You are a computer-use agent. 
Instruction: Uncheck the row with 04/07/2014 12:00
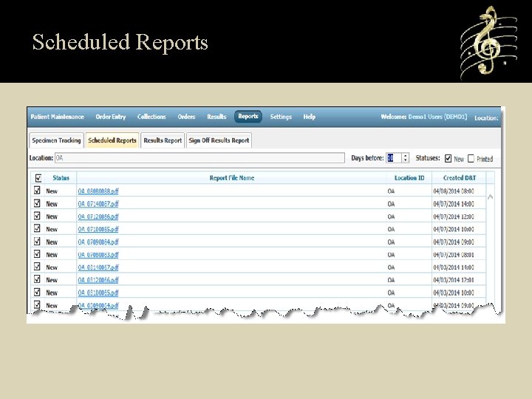pos(37,216)
